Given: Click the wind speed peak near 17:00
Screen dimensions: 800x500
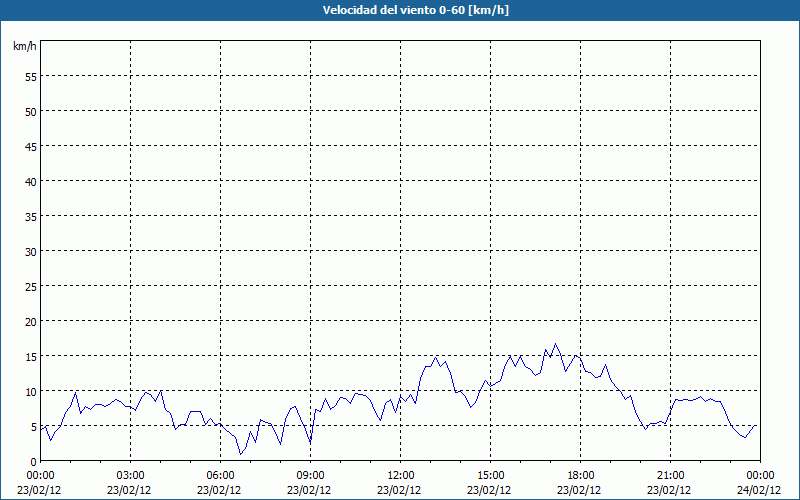Looking at the screenshot, I should [x=555, y=344].
